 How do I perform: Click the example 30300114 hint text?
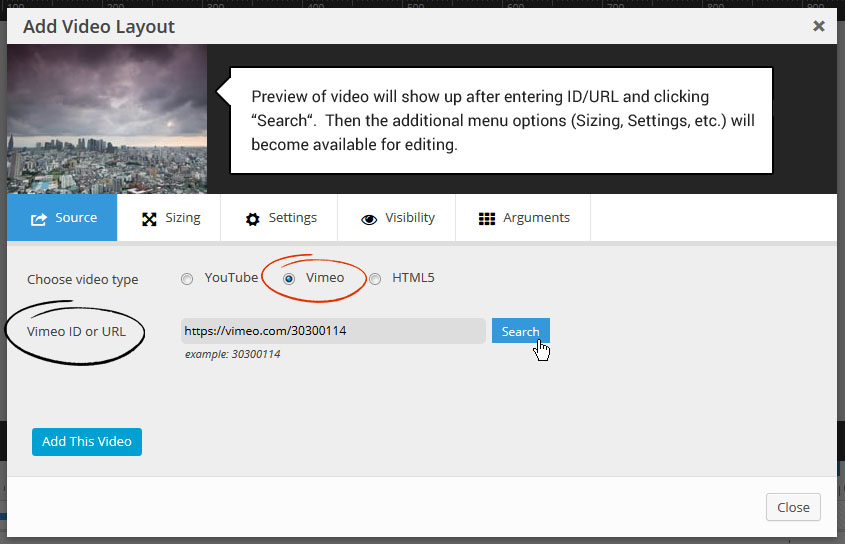point(232,354)
